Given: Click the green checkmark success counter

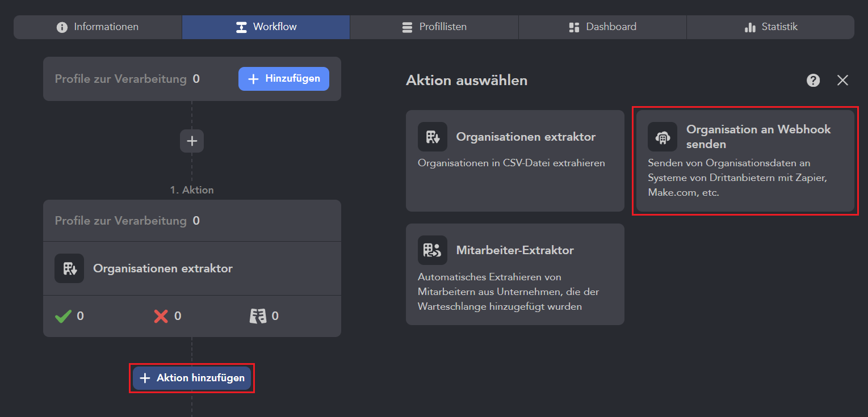Looking at the screenshot, I should [64, 316].
